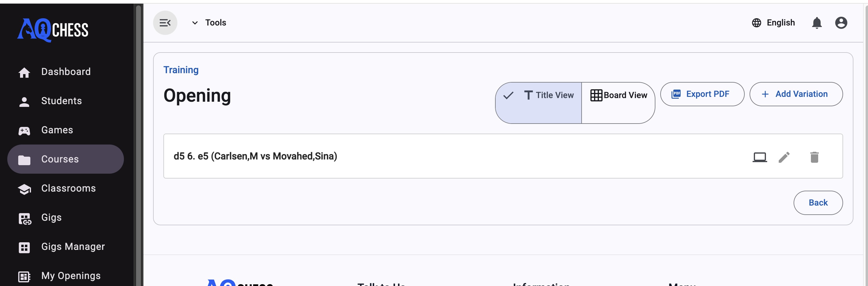Open the Students section

tap(61, 101)
